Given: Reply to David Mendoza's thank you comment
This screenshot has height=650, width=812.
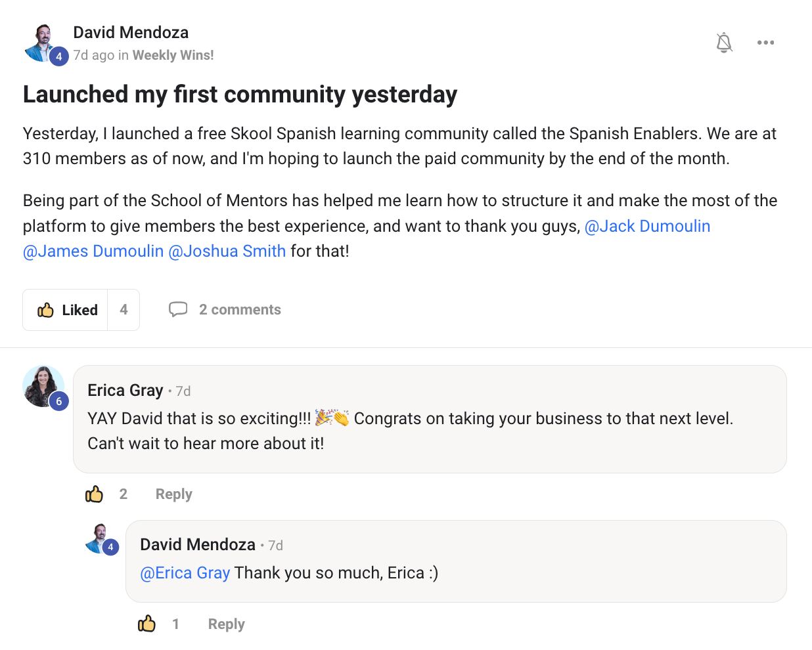Looking at the screenshot, I should tap(226, 624).
